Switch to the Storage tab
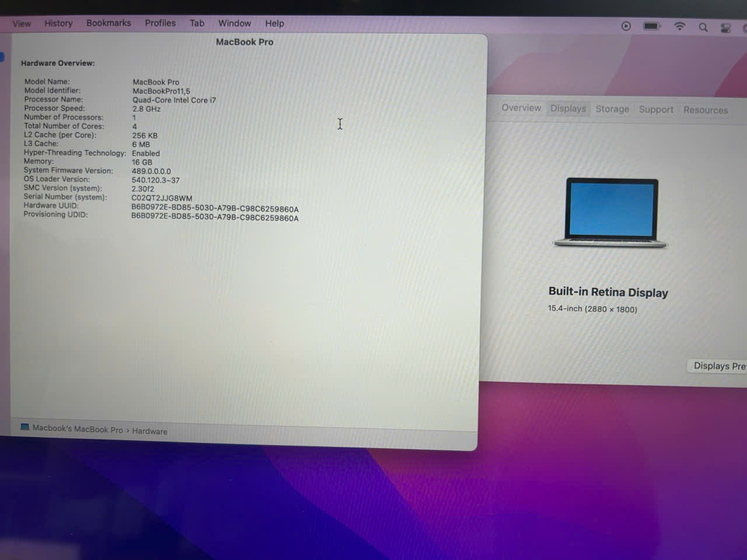This screenshot has height=560, width=747. point(612,109)
